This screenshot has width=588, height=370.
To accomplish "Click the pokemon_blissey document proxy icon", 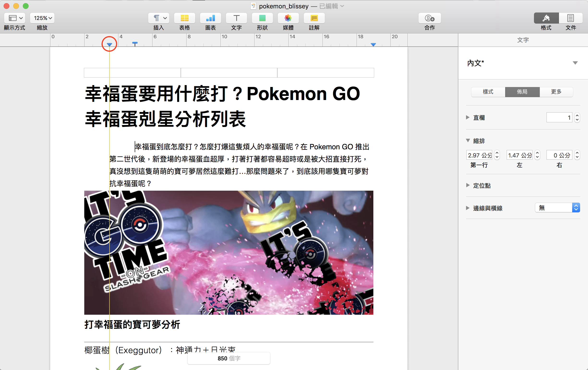I will pyautogui.click(x=253, y=6).
